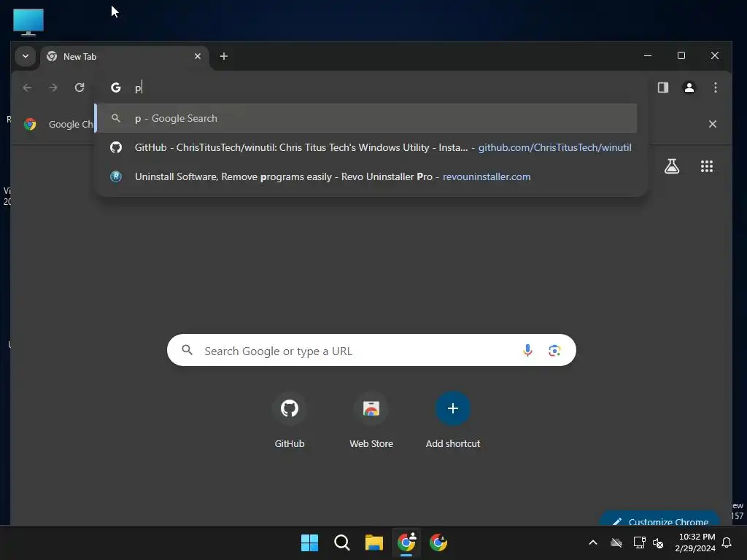This screenshot has width=747, height=560.
Task: Click the github.com/ChrisTitusTech/winutil link text
Action: [x=554, y=147]
